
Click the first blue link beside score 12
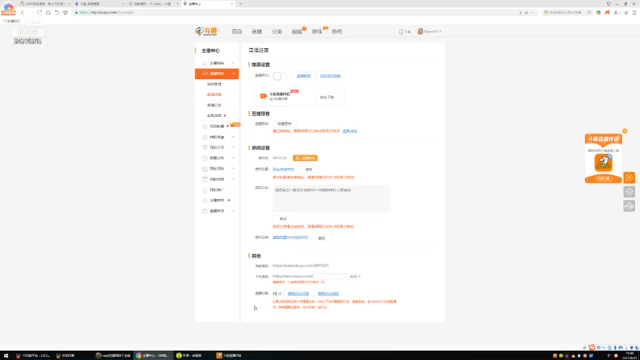pos(298,293)
